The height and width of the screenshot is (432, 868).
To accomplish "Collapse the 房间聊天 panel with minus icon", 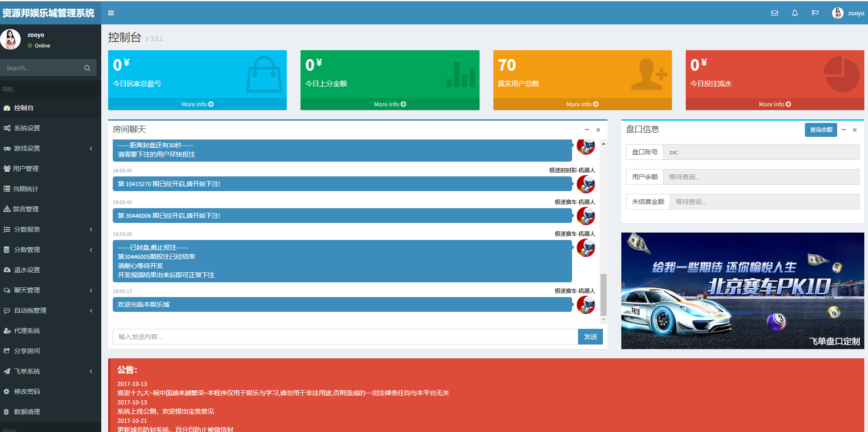I will pos(587,130).
